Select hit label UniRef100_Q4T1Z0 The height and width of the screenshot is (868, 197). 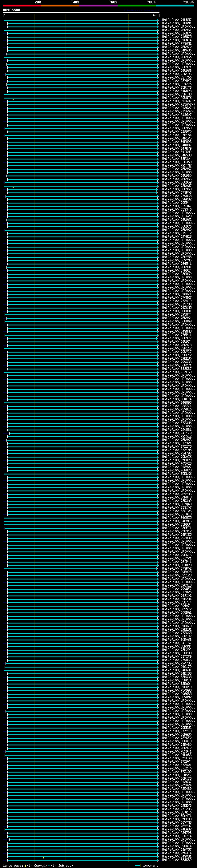(177, 433)
